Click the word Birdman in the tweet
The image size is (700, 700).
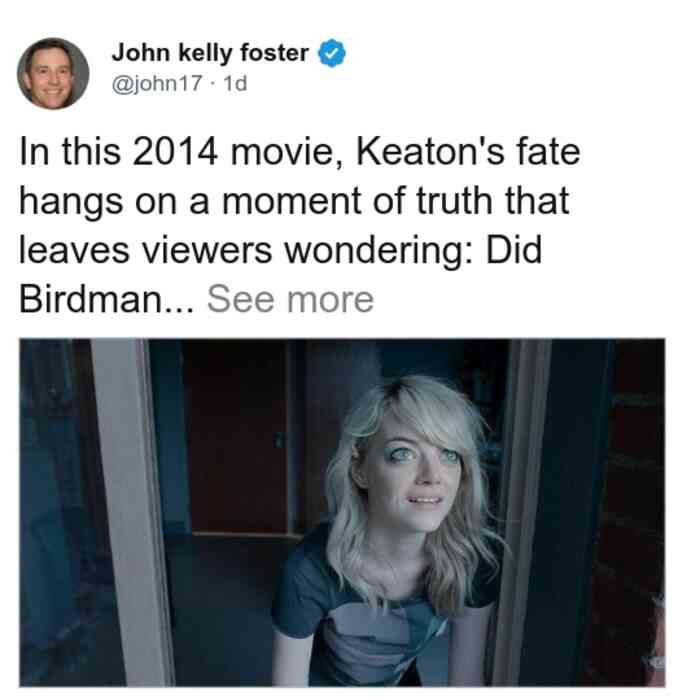pos(91,300)
